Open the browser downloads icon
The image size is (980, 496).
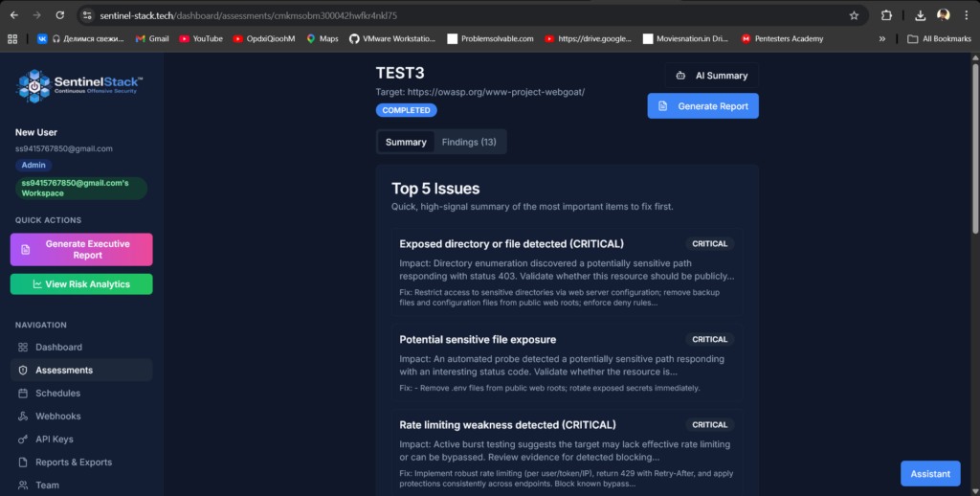[920, 15]
